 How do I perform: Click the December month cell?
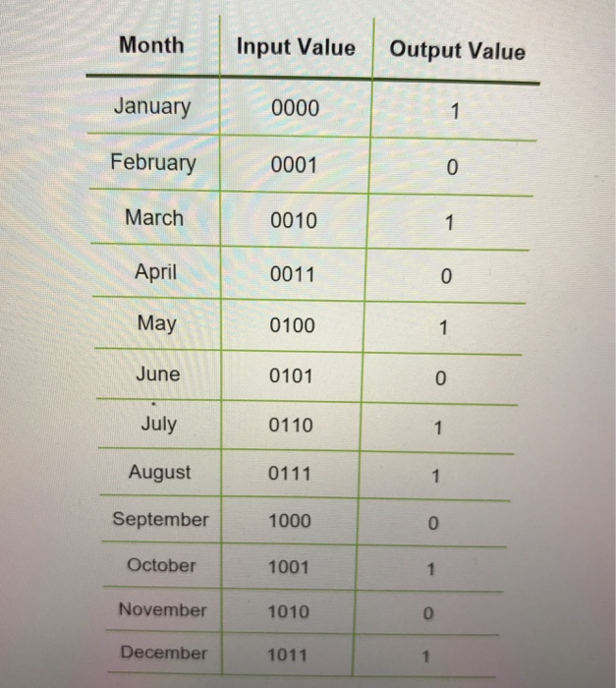[x=164, y=653]
